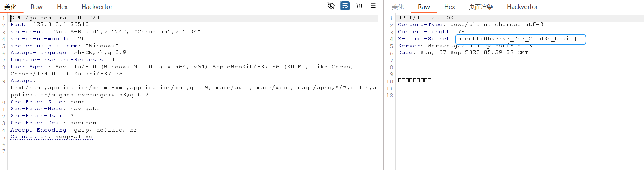Switch to the request Raw tab
644x170 pixels.
point(37,7)
